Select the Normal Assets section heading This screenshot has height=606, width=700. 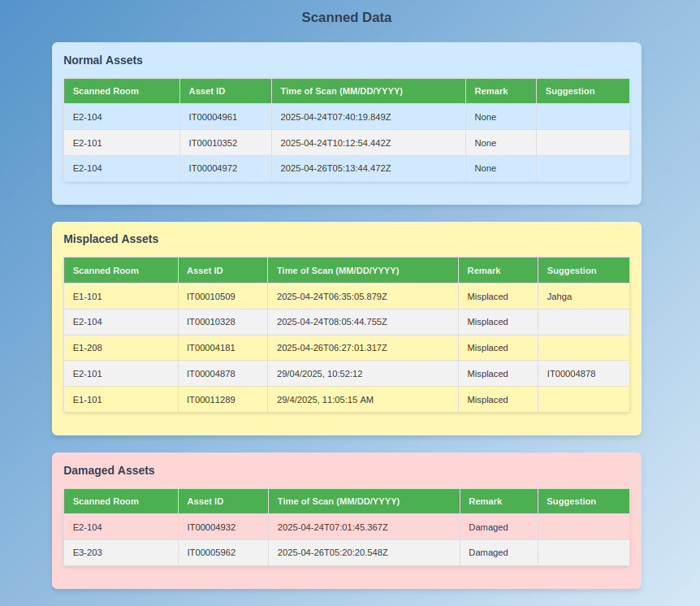(103, 60)
